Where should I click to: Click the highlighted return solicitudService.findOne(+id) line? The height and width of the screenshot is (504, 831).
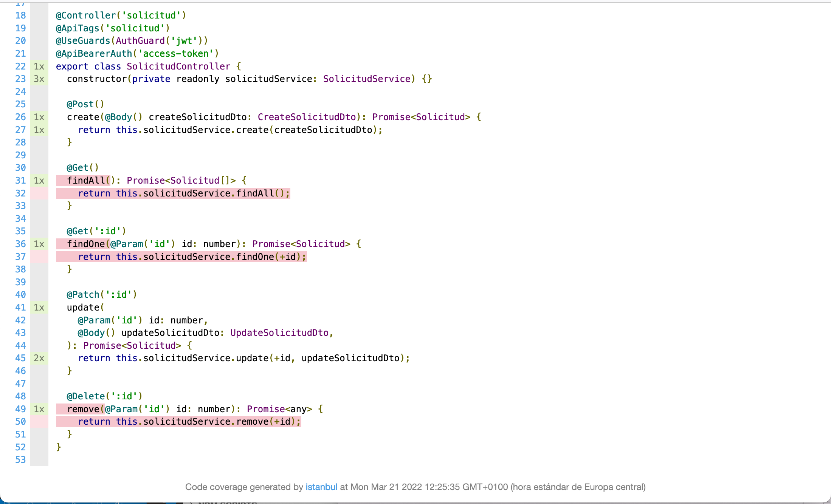click(181, 257)
